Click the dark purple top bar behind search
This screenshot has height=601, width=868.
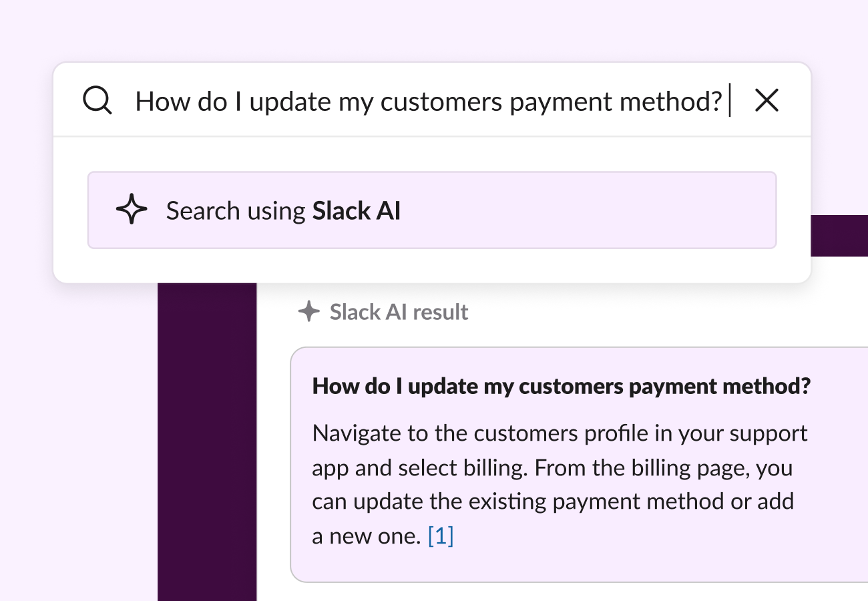tap(839, 236)
